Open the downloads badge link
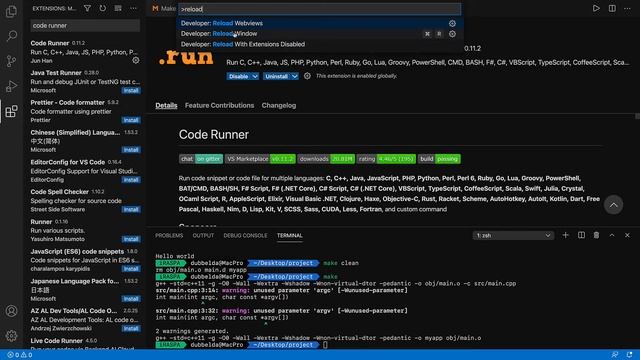The image size is (640, 360). pyautogui.click(x=326, y=159)
